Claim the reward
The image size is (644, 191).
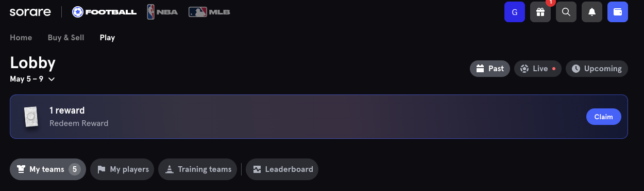604,117
